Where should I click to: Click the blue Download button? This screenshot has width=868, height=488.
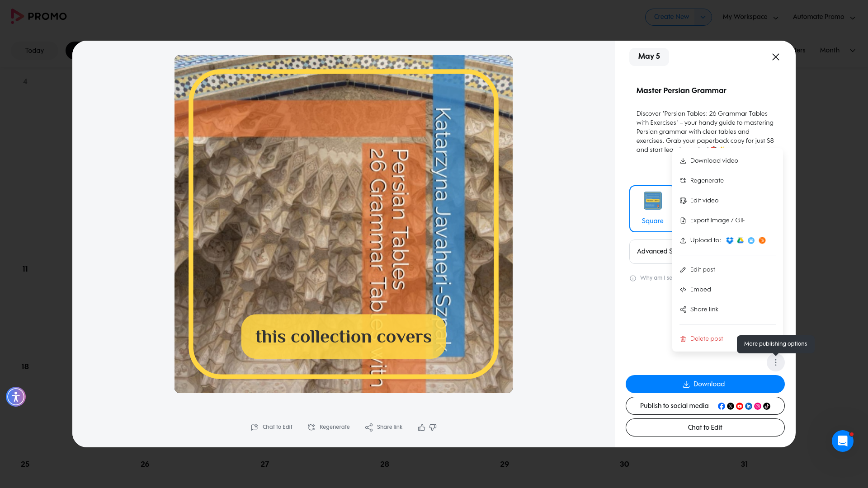(x=705, y=384)
